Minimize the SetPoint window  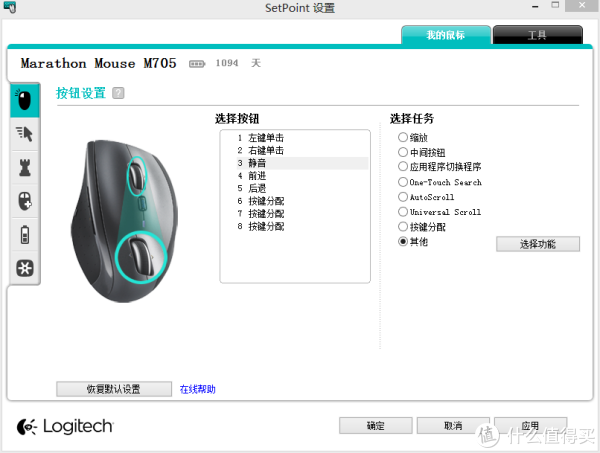(x=535, y=6)
